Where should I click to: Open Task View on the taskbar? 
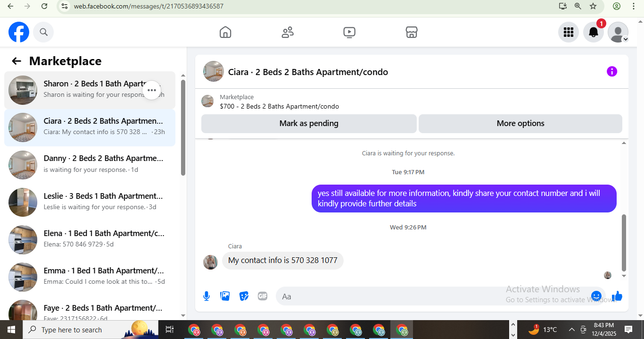pyautogui.click(x=170, y=330)
